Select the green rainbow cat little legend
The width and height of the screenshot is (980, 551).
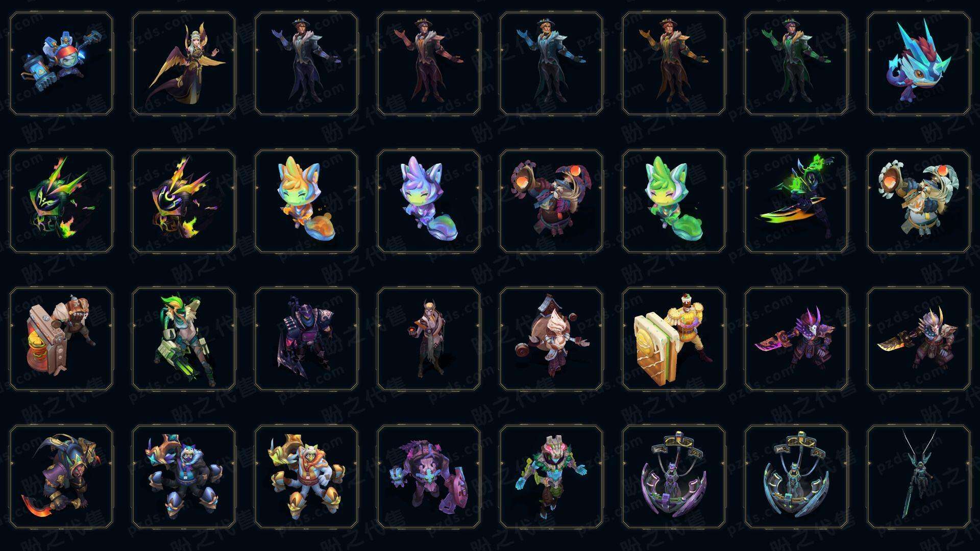tap(674, 201)
